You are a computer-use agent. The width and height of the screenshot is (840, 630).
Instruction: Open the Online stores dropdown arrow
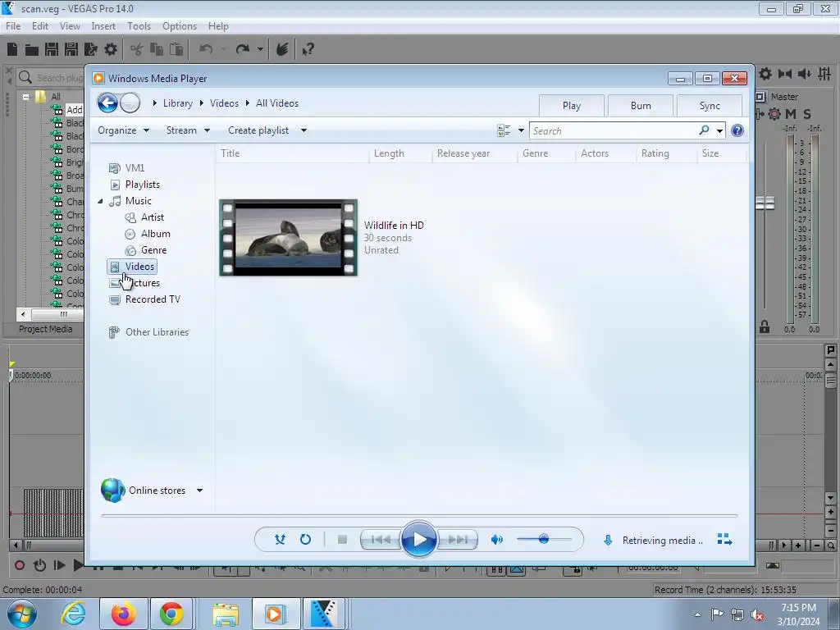point(199,491)
